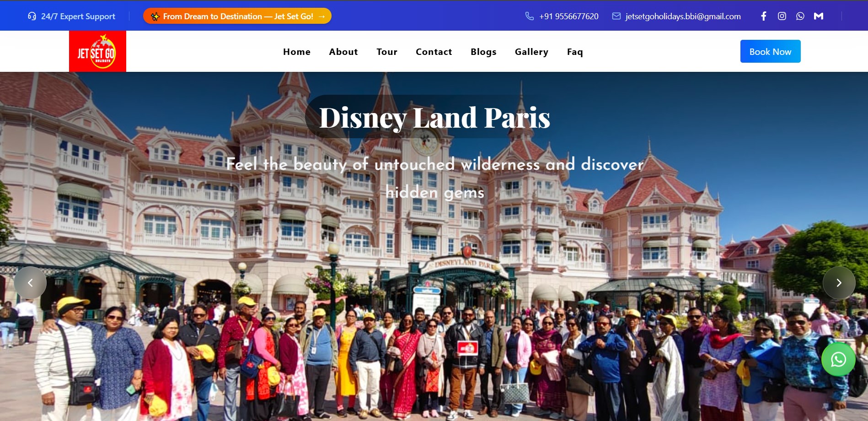Click the orange Dream to Destination banner
Screen dimensions: 868x421
coord(237,16)
